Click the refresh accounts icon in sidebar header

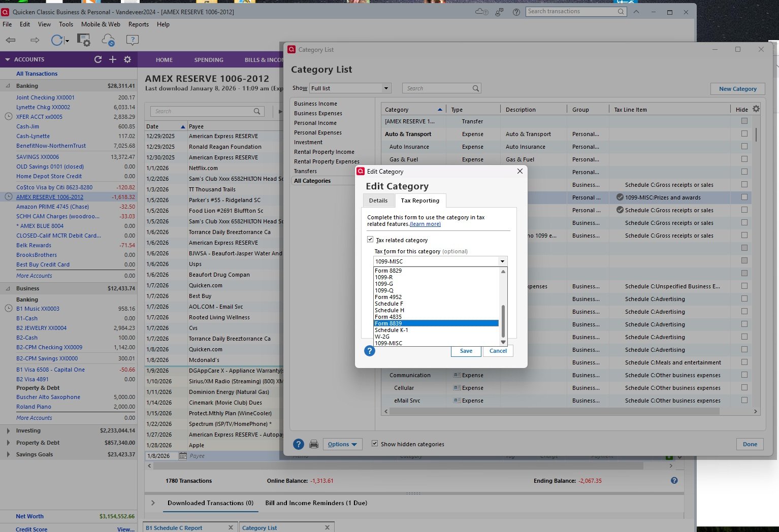pyautogui.click(x=98, y=59)
